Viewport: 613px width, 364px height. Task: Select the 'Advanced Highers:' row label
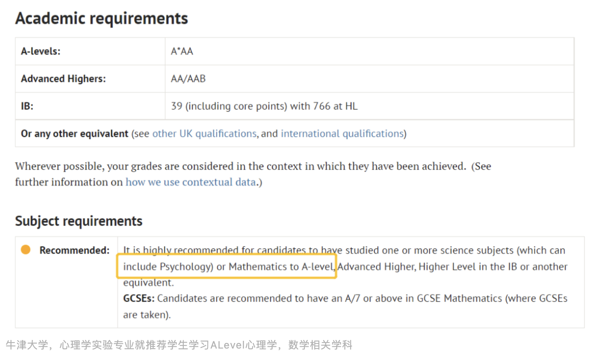pos(63,79)
